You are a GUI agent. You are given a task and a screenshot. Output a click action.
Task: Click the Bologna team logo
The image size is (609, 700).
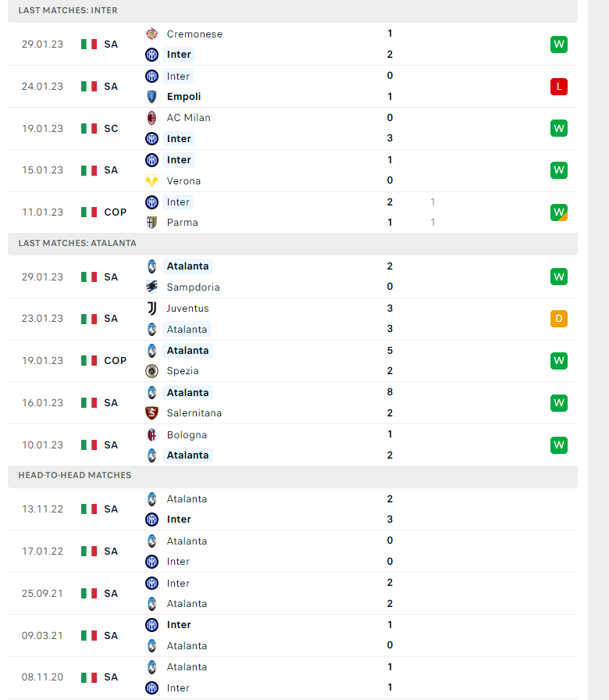[x=151, y=434]
